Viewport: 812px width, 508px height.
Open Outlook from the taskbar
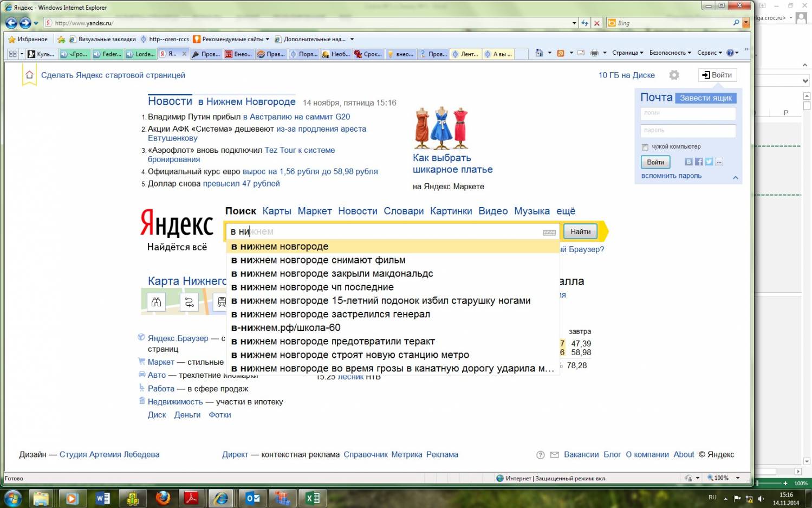pos(252,498)
